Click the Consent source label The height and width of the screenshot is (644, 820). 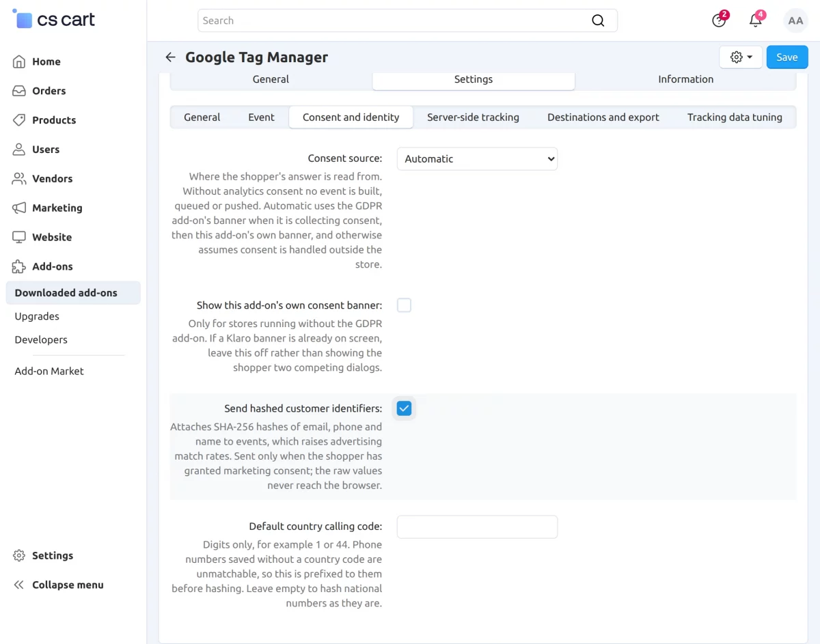345,158
